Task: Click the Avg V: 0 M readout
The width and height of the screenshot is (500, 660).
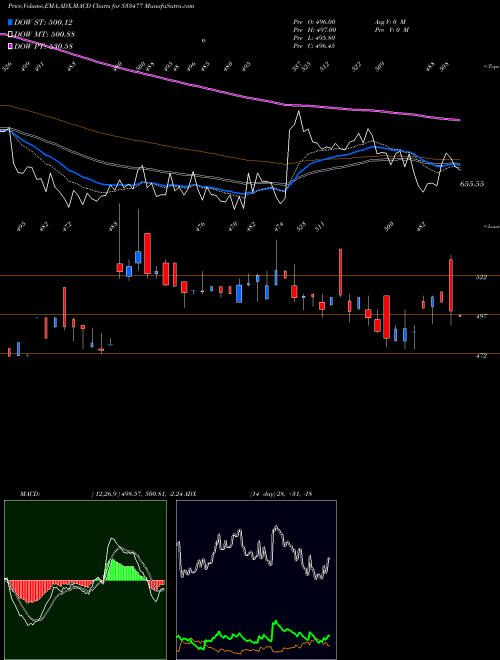Action: [x=390, y=22]
